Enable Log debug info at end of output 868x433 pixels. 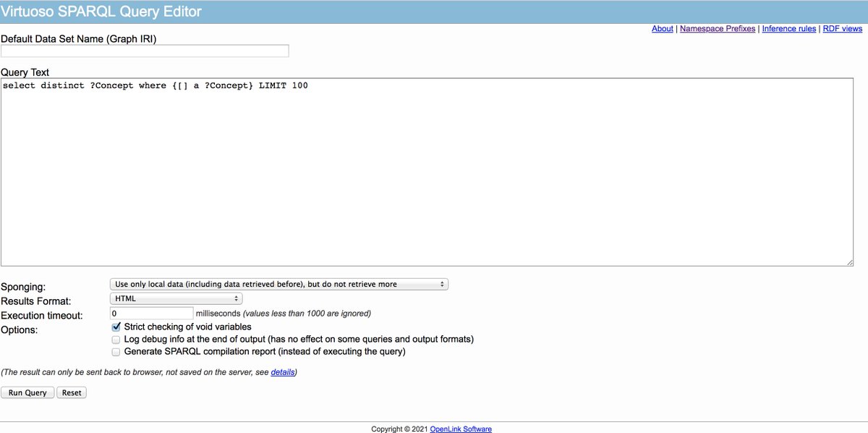click(x=116, y=340)
